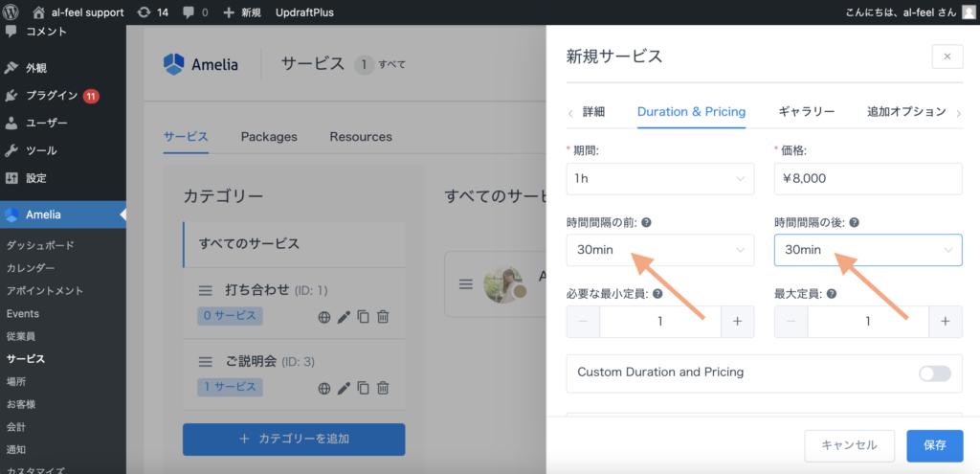Click the WordPress logo in admin bar
This screenshot has width=980, height=474.
pos(12,12)
